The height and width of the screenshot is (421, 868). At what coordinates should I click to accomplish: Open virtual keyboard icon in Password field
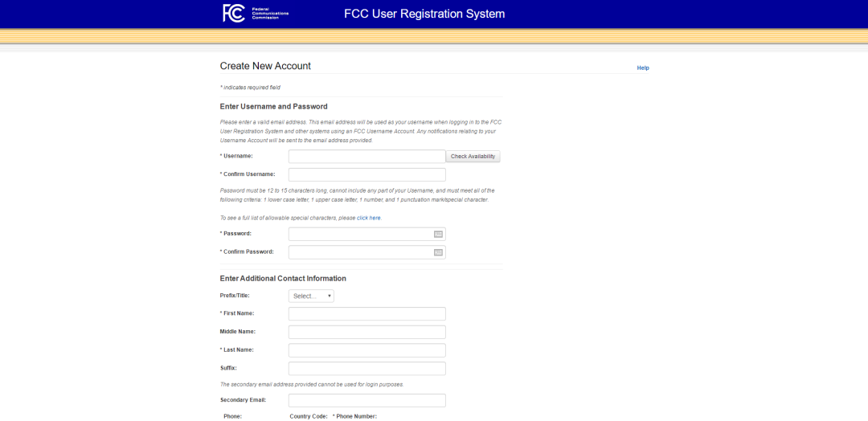coord(438,234)
